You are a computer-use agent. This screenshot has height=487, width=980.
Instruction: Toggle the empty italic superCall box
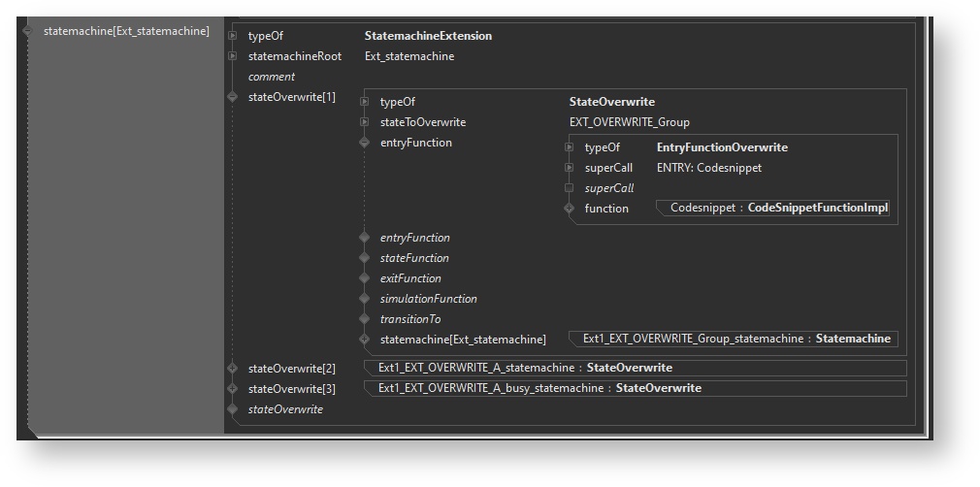point(570,188)
